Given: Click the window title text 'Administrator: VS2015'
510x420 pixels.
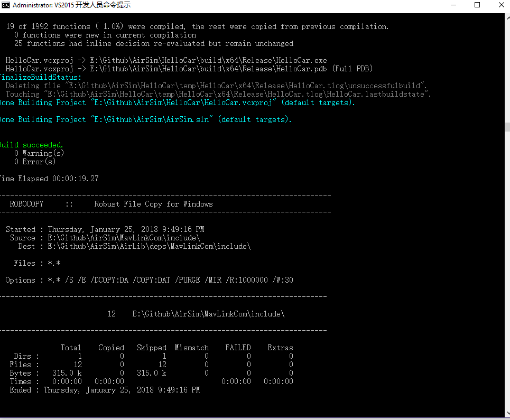Looking at the screenshot, I should point(43,5).
